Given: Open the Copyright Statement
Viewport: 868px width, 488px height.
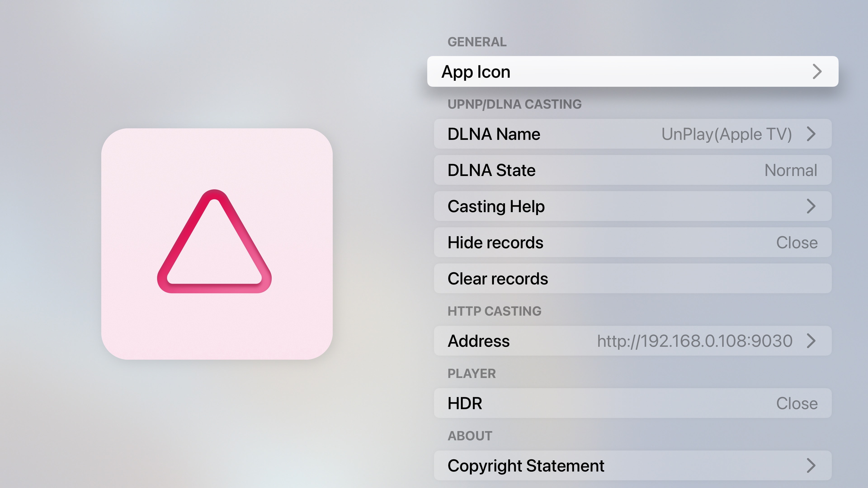Looking at the screenshot, I should click(632, 465).
